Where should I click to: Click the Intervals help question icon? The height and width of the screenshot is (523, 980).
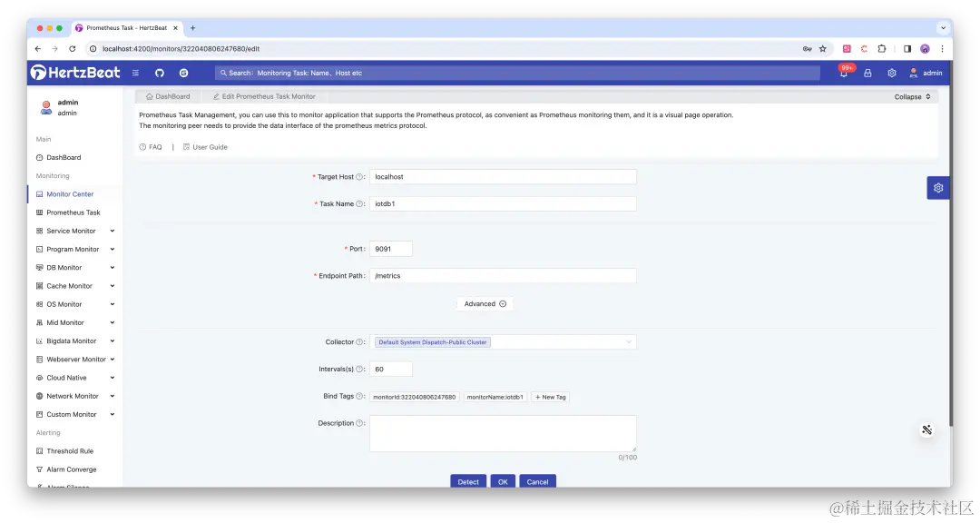(x=359, y=370)
